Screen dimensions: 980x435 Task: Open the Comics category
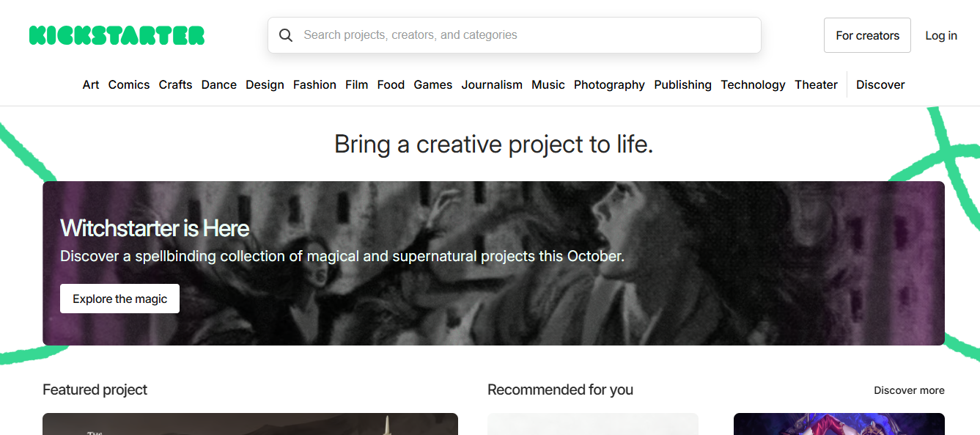click(129, 84)
